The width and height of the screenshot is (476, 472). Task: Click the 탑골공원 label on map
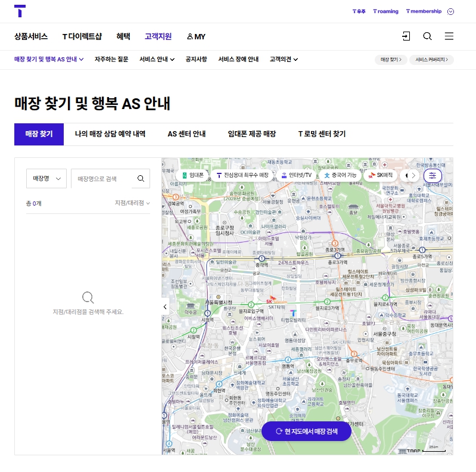tap(304, 254)
